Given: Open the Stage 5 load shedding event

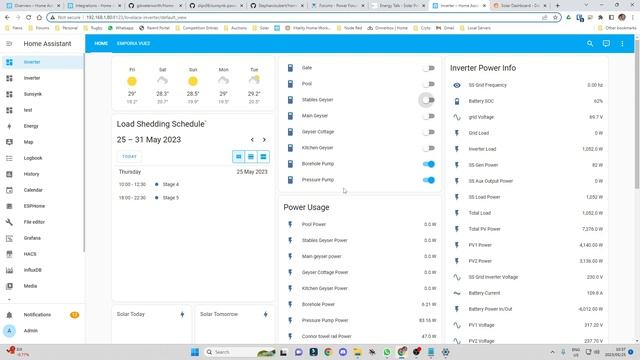Looking at the screenshot, I should coord(193,198).
